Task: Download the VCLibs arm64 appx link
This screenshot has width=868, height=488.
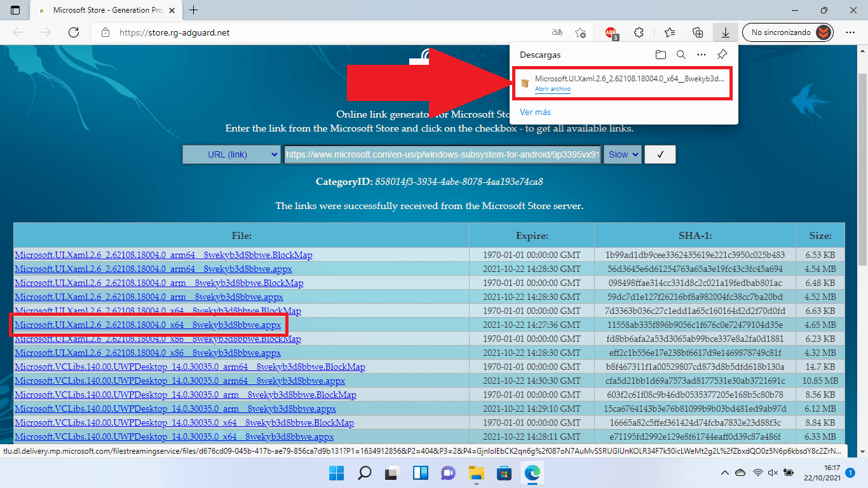Action: pyautogui.click(x=180, y=381)
